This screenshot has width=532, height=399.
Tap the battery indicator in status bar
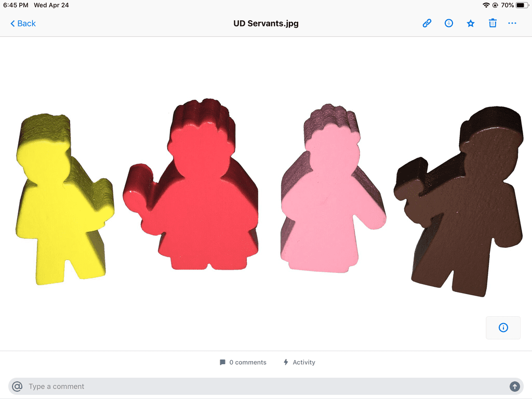pyautogui.click(x=521, y=5)
